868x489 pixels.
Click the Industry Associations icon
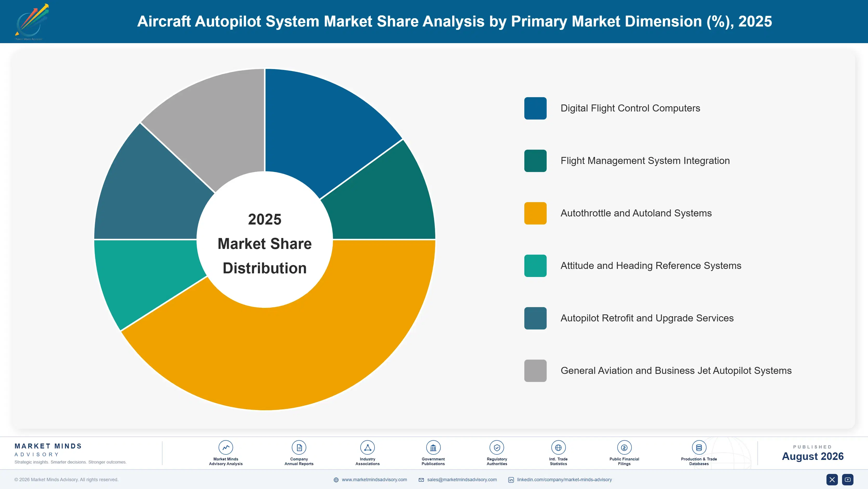coord(367,447)
